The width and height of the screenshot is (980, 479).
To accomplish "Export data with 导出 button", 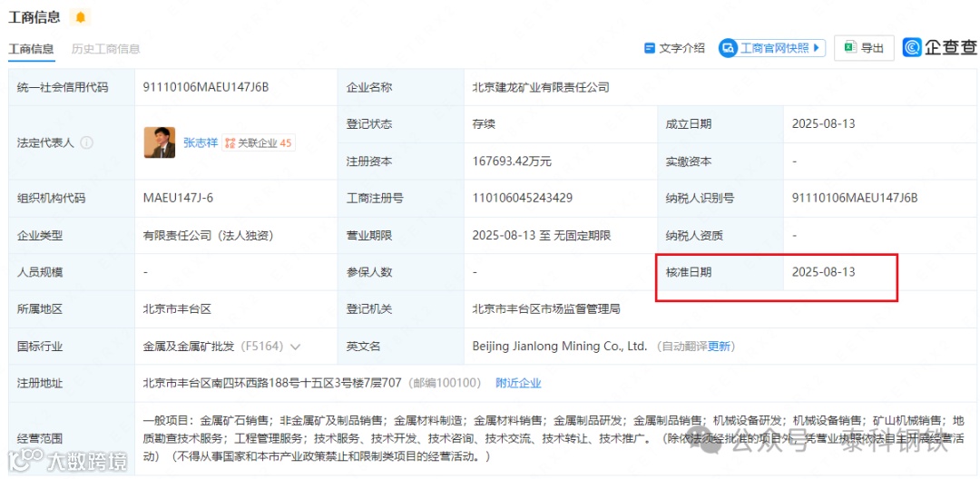I will [x=864, y=48].
